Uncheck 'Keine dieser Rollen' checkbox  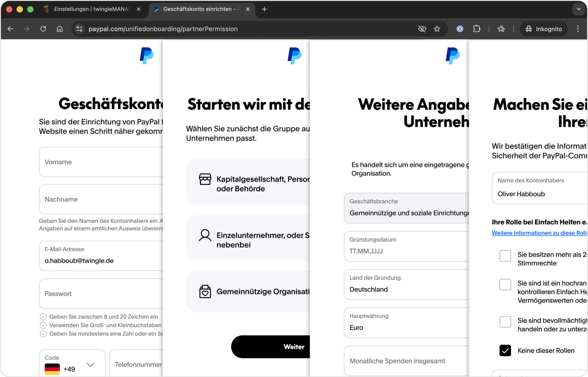pyautogui.click(x=505, y=350)
